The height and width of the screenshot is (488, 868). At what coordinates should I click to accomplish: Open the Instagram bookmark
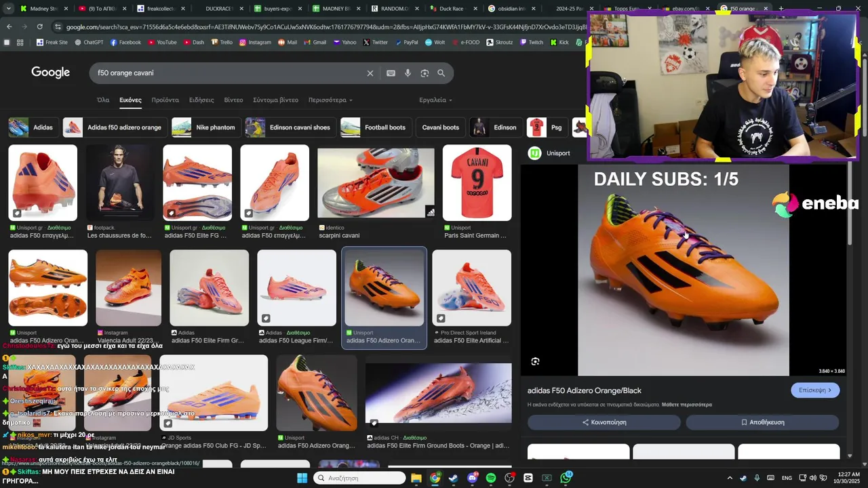tap(255, 42)
